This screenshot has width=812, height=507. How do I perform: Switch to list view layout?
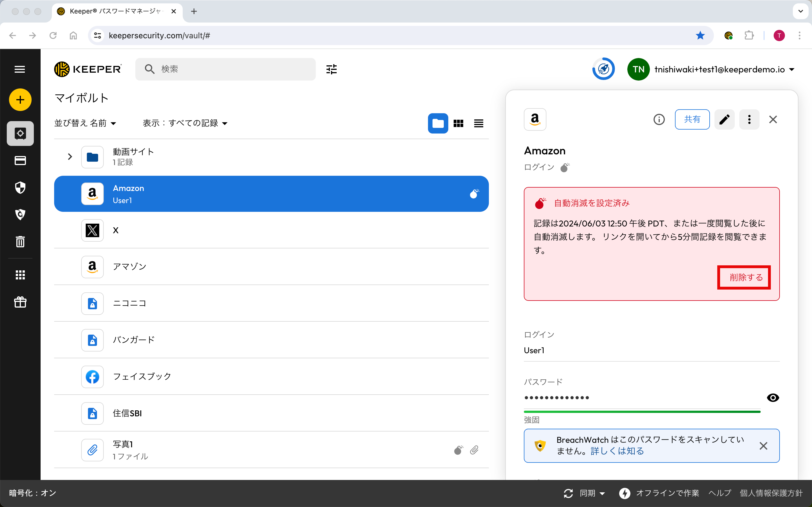478,123
